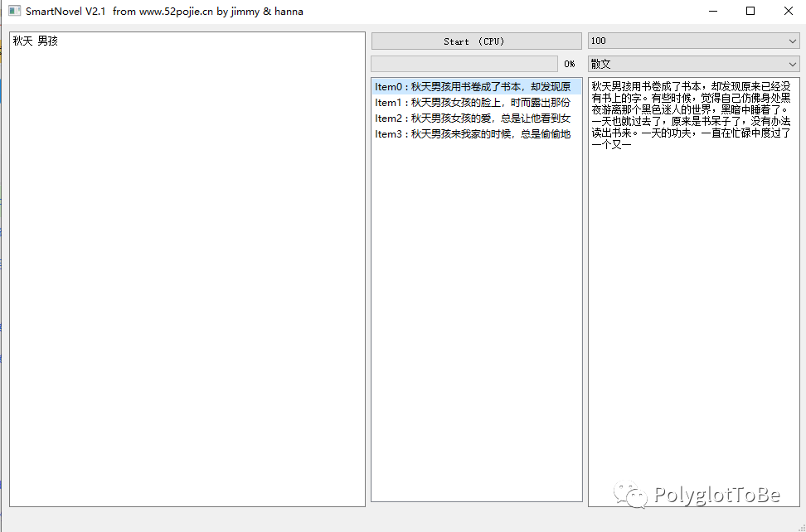The height and width of the screenshot is (532, 806).
Task: Click into the 秋天 男孩 input text area
Action: 187,269
